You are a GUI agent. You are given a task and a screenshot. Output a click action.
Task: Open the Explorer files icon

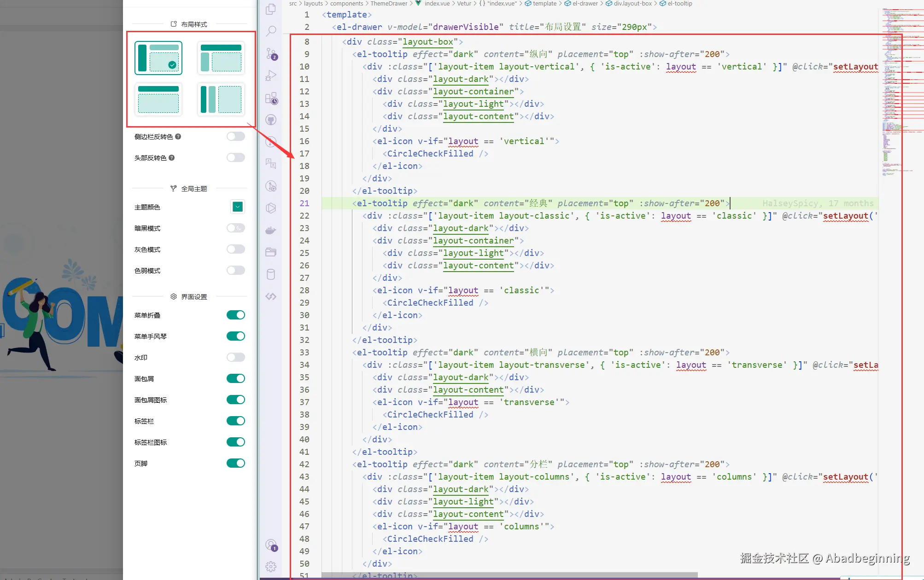(x=271, y=9)
